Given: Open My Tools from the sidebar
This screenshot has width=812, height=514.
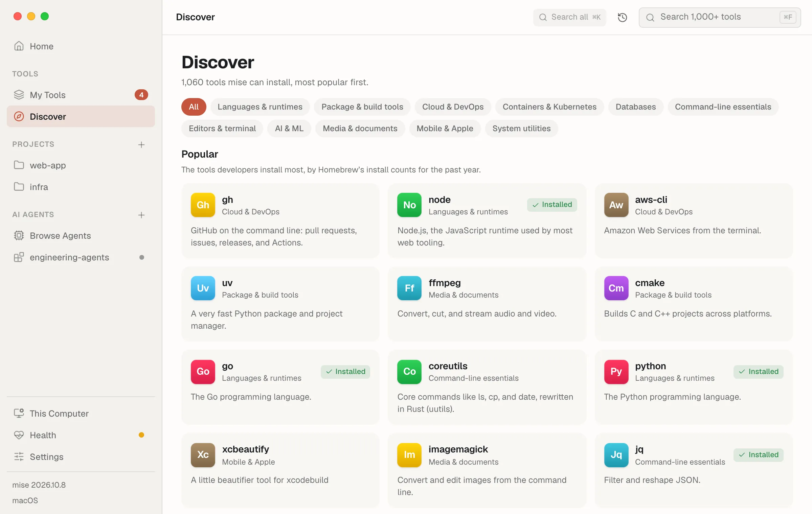Looking at the screenshot, I should pos(81,95).
